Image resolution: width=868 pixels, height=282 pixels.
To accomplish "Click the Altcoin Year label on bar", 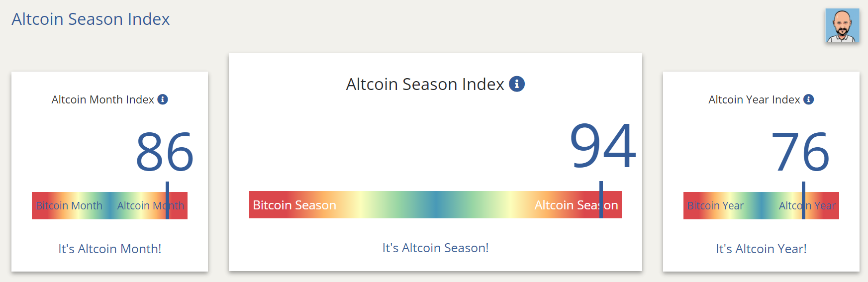I will 807,206.
